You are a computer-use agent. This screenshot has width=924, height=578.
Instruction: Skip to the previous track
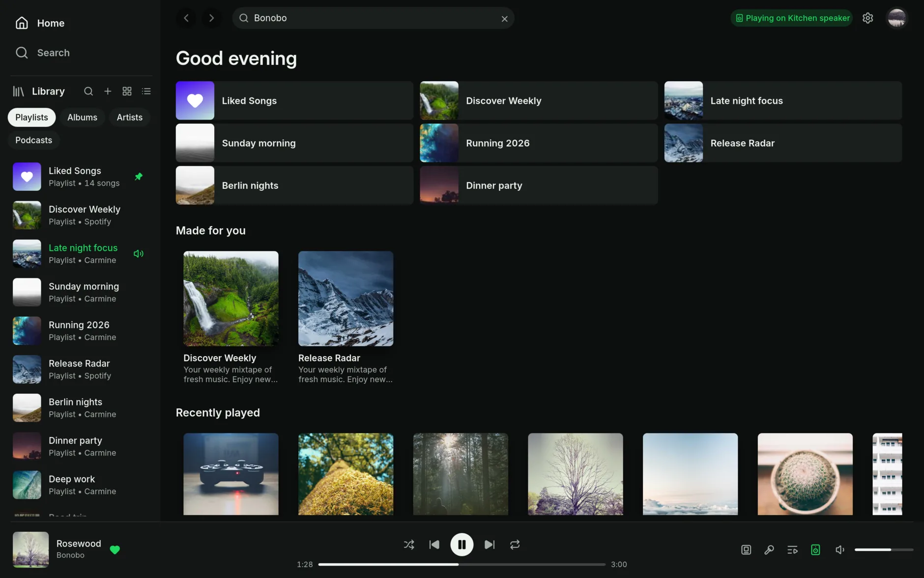434,545
